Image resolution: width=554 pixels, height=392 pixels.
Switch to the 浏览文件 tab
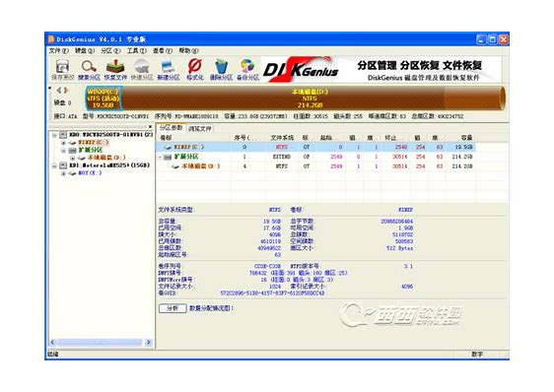click(x=200, y=129)
